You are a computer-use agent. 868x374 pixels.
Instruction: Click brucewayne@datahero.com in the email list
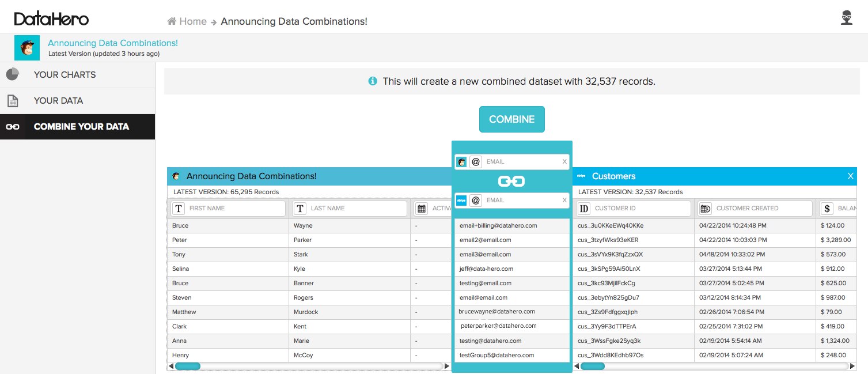511,312
